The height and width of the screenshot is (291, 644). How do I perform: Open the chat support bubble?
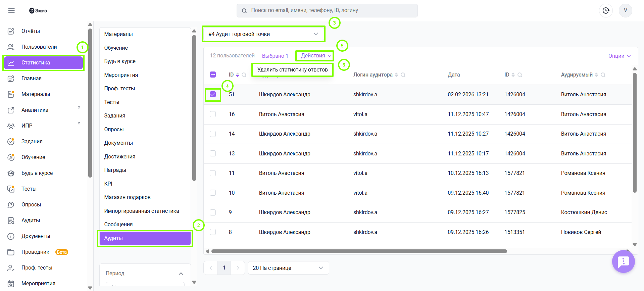tap(623, 261)
